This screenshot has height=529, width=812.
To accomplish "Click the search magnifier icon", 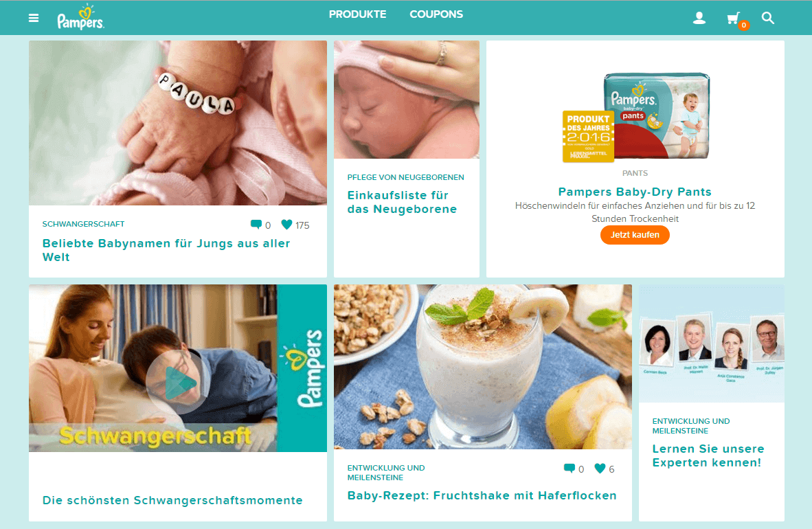I will click(768, 18).
